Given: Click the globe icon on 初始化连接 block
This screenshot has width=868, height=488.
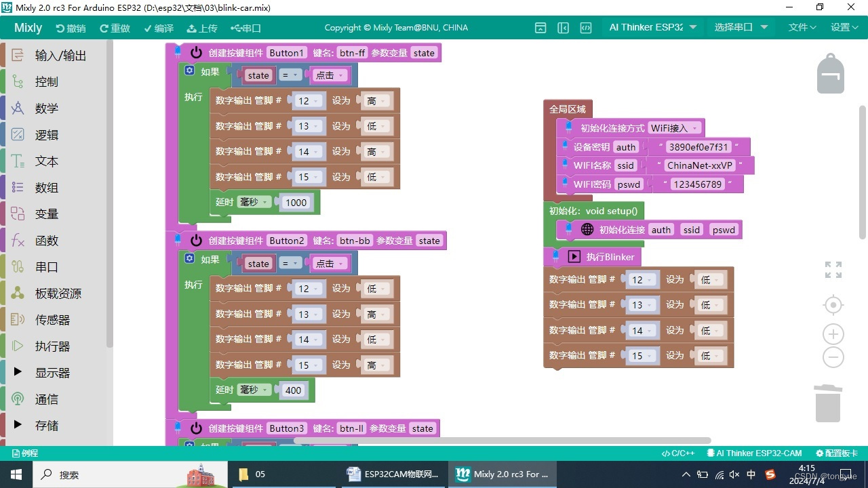Looking at the screenshot, I should click(587, 230).
